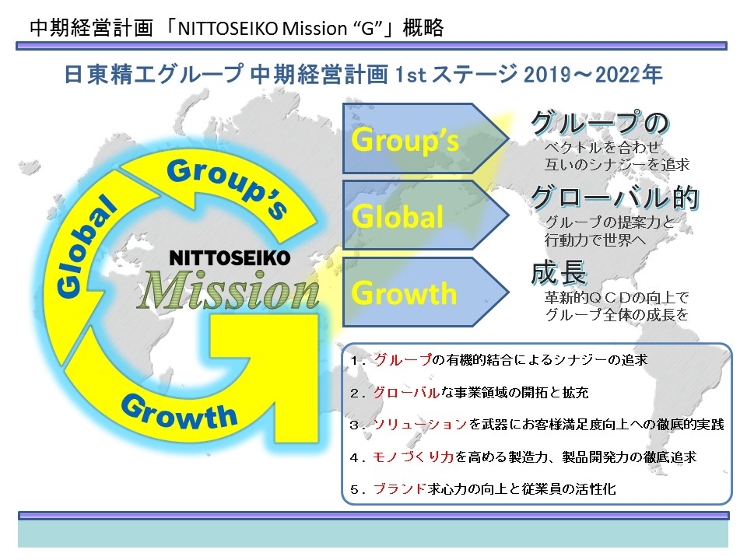Click the Growth arrow box

pyautogui.click(x=426, y=292)
